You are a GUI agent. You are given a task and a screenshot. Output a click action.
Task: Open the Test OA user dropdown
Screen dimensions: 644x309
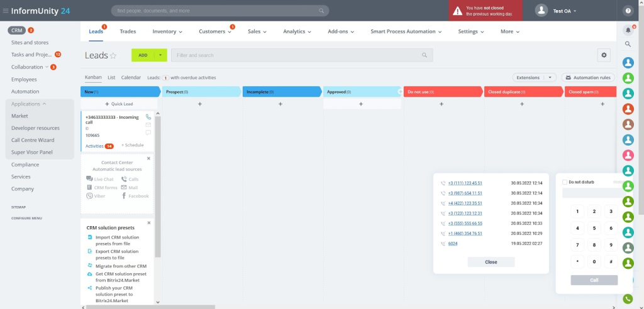click(564, 11)
